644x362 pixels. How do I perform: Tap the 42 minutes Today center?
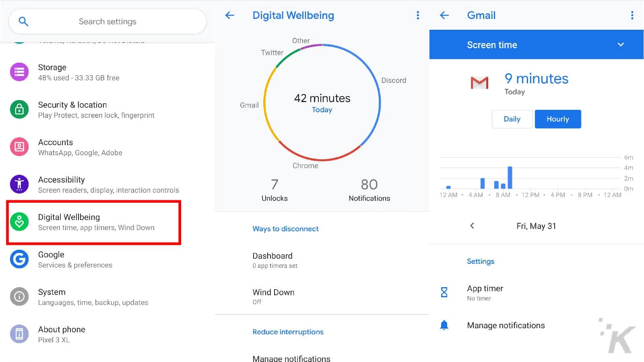point(322,103)
